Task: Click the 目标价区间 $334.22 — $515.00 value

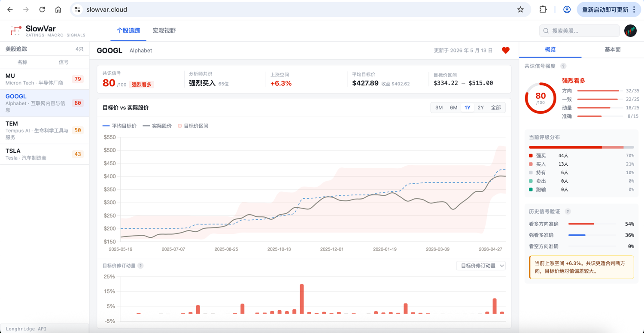Action: [463, 83]
